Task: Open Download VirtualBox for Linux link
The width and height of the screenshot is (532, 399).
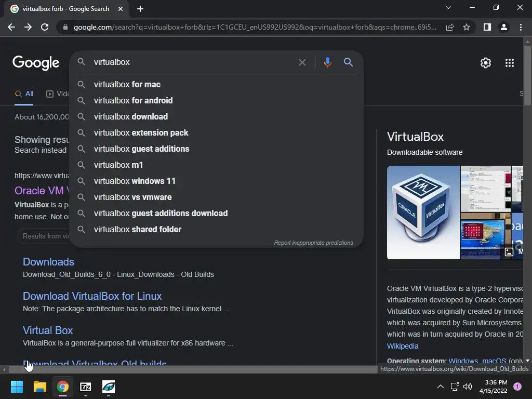Action: [92, 296]
